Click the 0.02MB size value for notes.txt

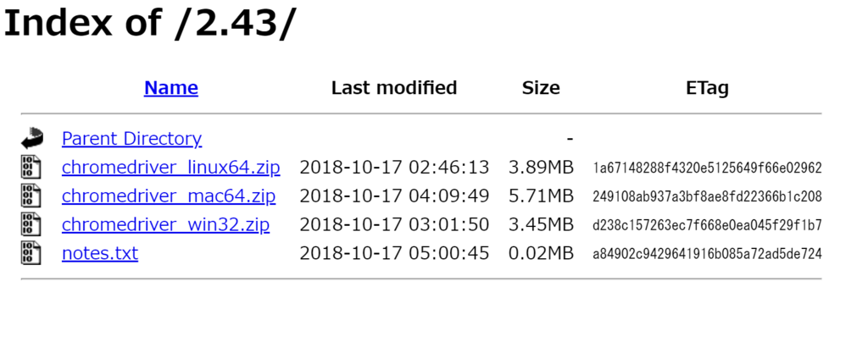(541, 253)
